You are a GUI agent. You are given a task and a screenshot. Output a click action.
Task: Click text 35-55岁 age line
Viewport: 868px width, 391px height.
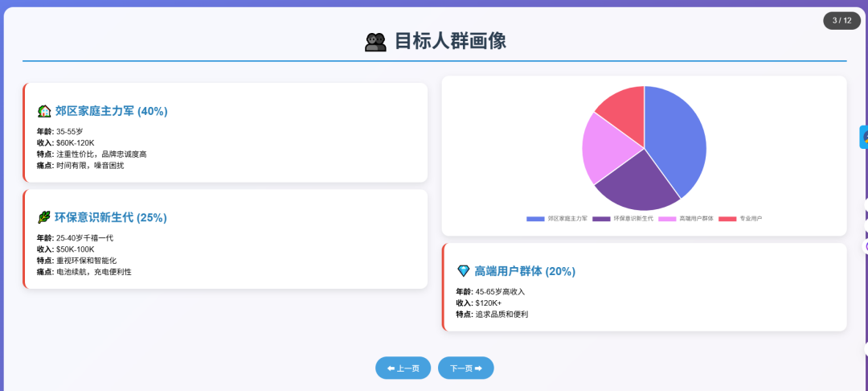pos(70,131)
